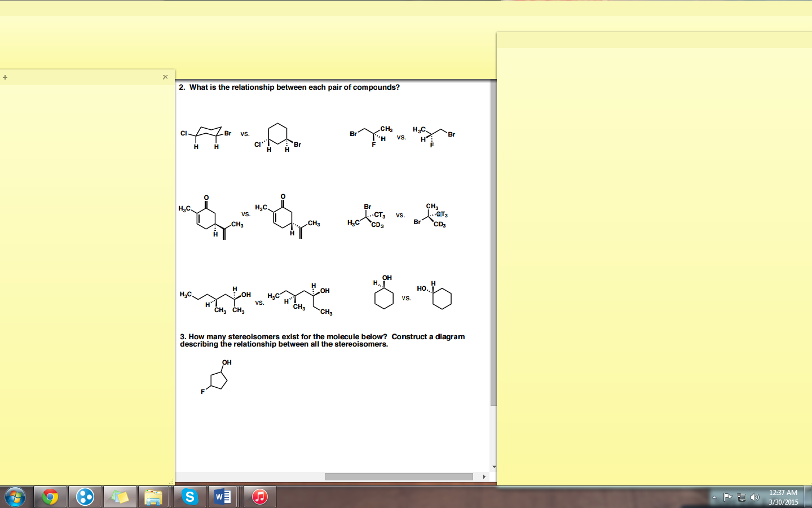
Task: Click the question 2 heading about compound relationships
Action: (x=289, y=87)
